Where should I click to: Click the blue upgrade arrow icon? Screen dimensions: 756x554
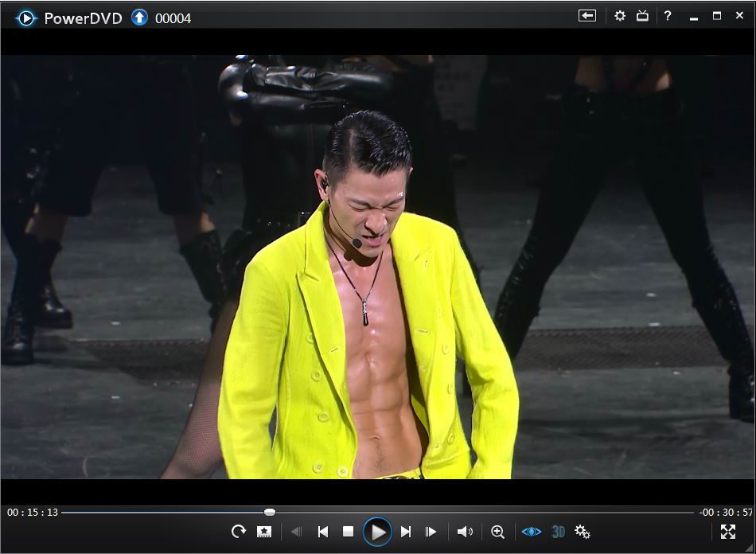139,17
